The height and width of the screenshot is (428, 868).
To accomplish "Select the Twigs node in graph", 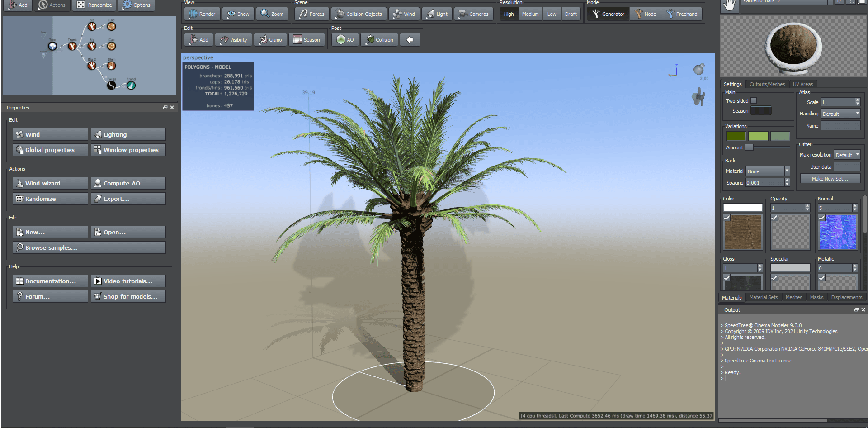I will (x=112, y=85).
